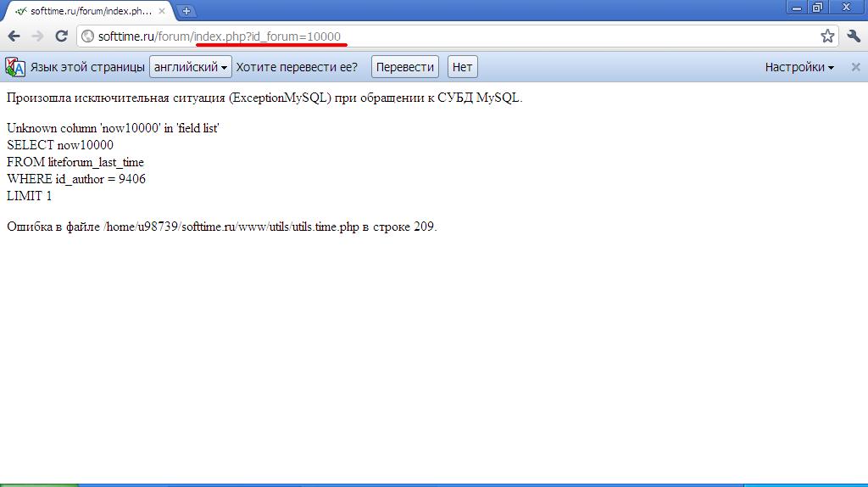Click the site info globe icon
868x487 pixels.
87,36
